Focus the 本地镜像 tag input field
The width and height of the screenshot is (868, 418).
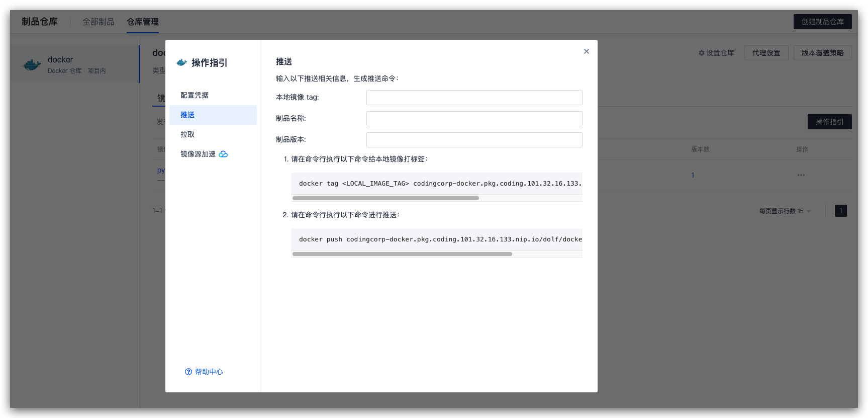(474, 98)
